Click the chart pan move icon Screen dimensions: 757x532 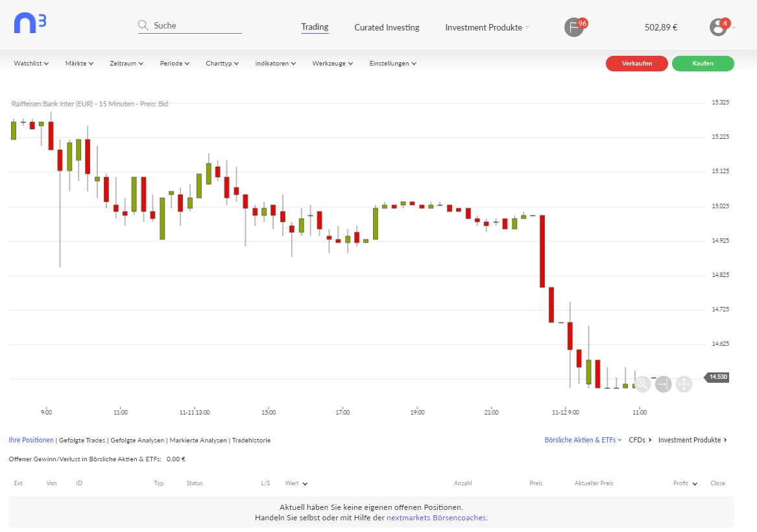684,384
